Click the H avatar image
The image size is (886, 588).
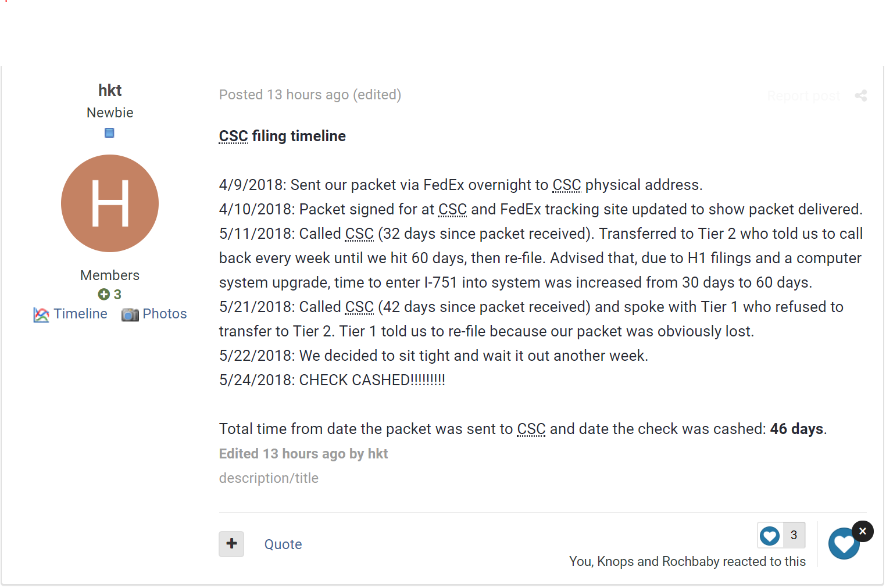coord(110,203)
